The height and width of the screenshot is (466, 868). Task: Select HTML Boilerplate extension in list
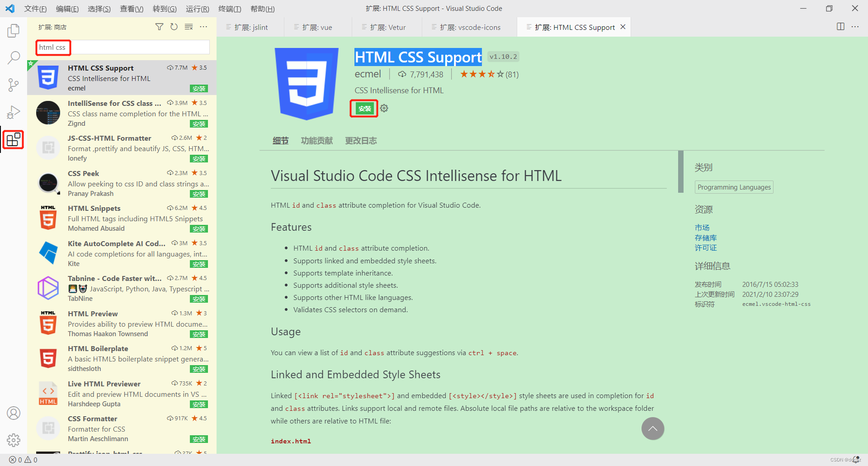pos(122,358)
